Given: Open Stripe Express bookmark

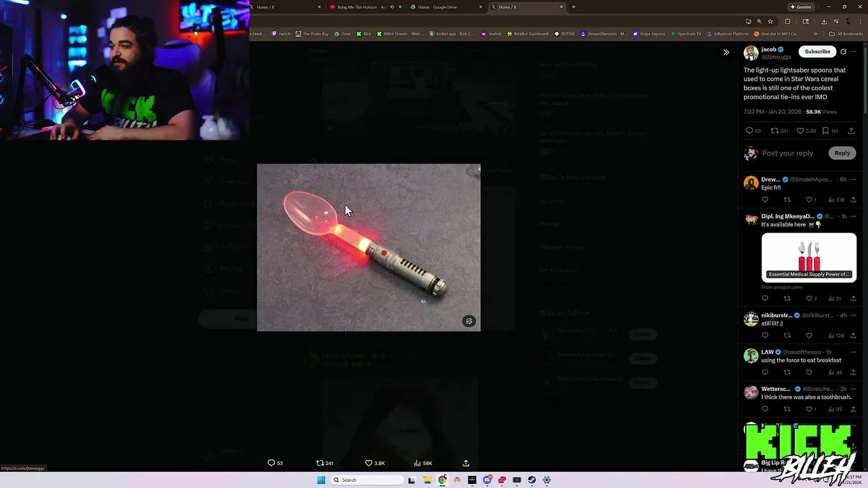Looking at the screenshot, I should (649, 34).
